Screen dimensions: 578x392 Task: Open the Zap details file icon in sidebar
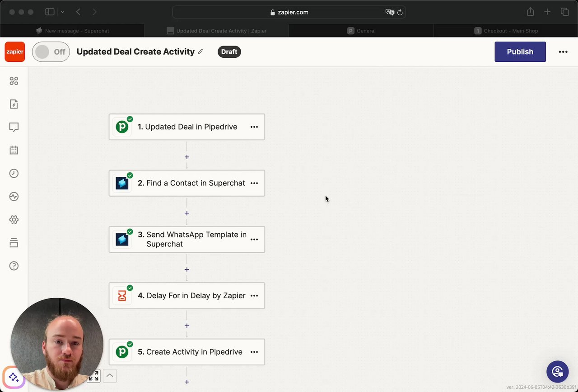pyautogui.click(x=14, y=104)
